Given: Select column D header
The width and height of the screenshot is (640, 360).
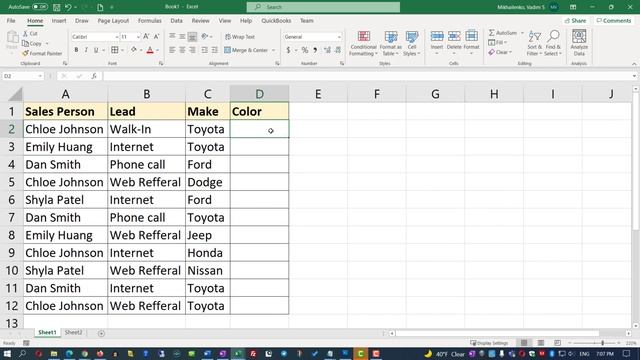Looking at the screenshot, I should coord(259,94).
